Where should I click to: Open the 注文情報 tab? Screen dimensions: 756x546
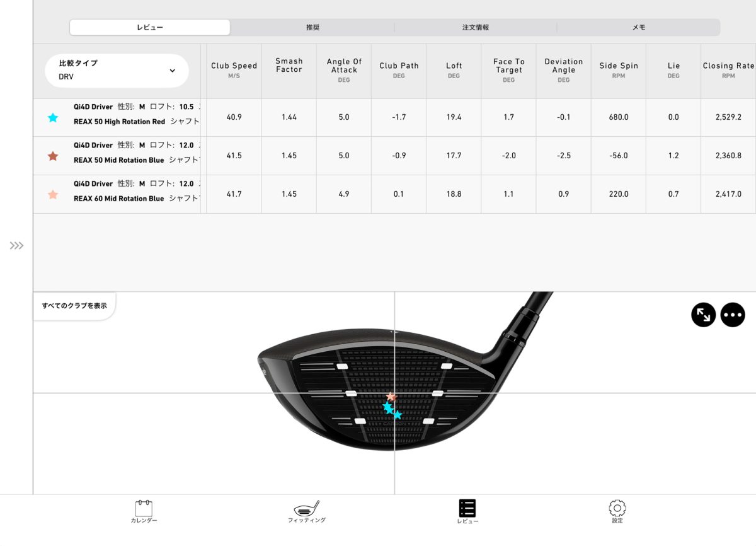tap(474, 26)
